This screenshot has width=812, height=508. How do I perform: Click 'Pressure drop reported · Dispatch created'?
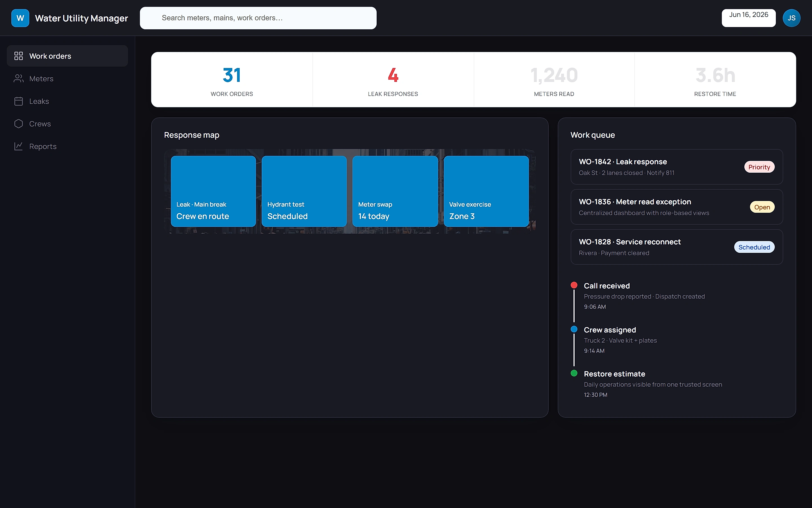click(x=644, y=296)
